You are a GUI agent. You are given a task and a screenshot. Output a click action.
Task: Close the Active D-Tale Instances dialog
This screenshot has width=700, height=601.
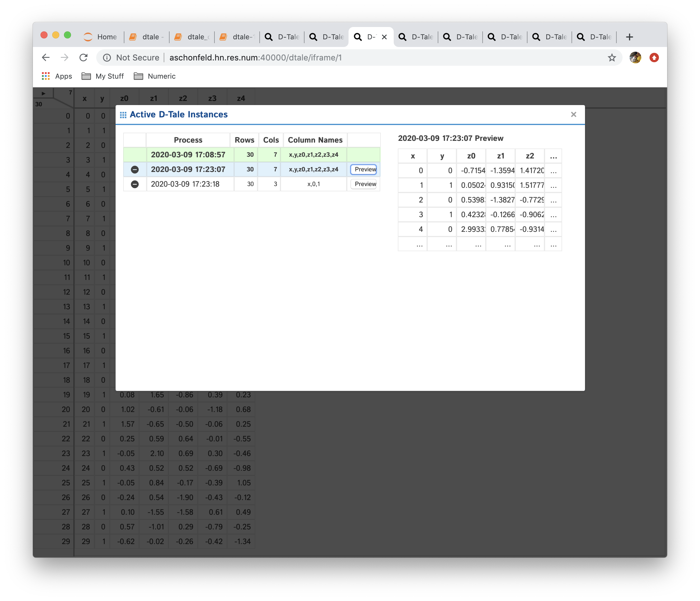click(573, 114)
